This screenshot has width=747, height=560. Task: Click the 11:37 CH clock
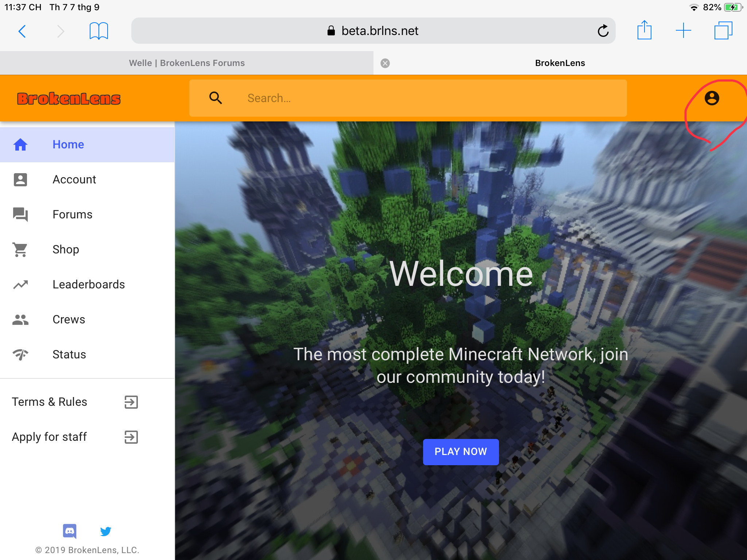[23, 7]
